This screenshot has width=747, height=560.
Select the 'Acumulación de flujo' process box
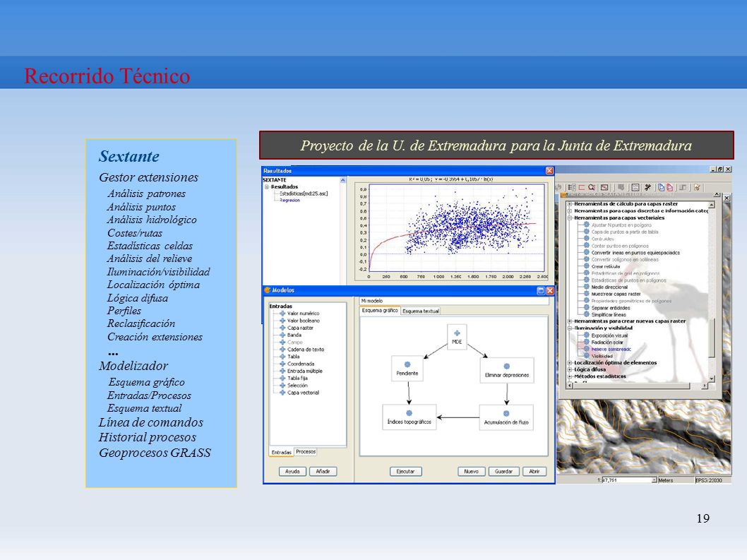coord(506,417)
